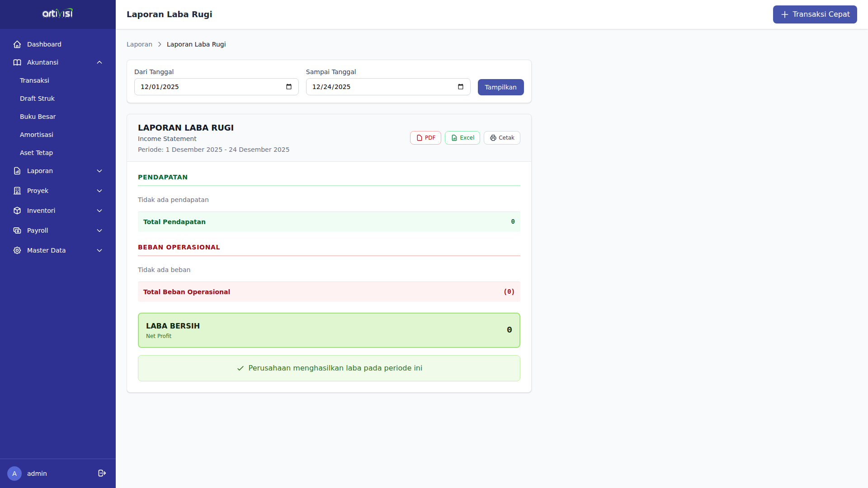Open calendar picker in Sampai Tanggal field
This screenshot has height=488, width=868.
point(461,87)
